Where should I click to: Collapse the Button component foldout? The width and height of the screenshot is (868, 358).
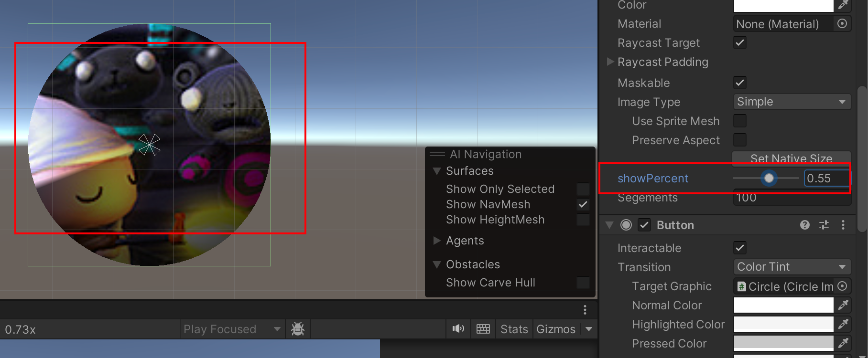point(609,225)
